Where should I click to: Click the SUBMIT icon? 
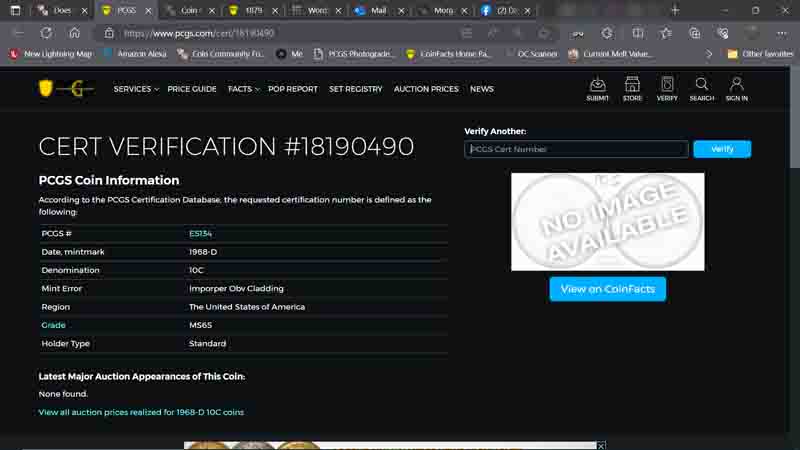click(597, 89)
